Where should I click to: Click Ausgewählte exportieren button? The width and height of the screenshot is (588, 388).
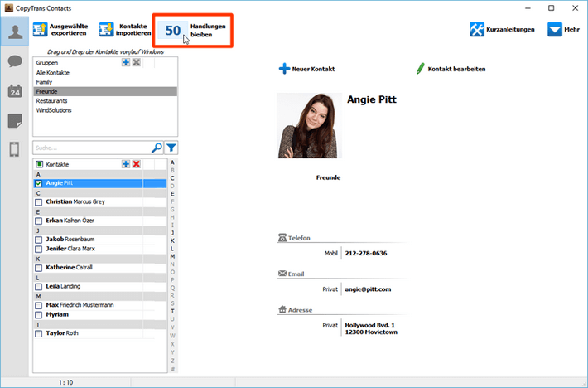pos(60,30)
